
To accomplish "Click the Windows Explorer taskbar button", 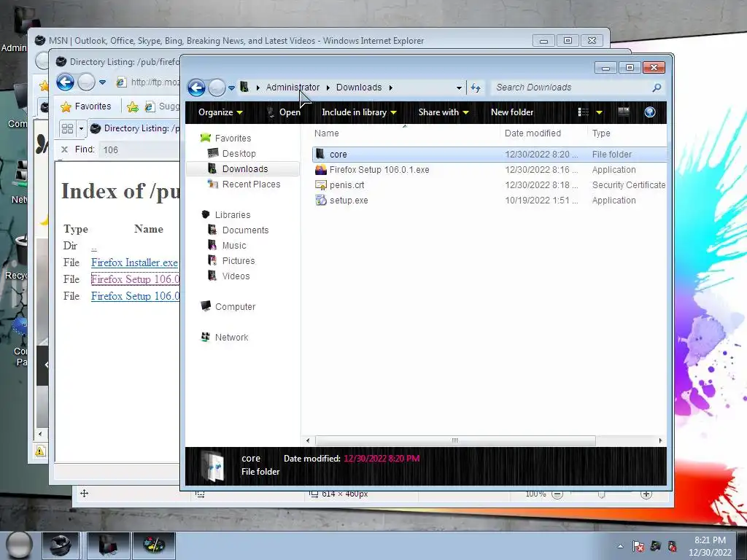I will [108, 545].
